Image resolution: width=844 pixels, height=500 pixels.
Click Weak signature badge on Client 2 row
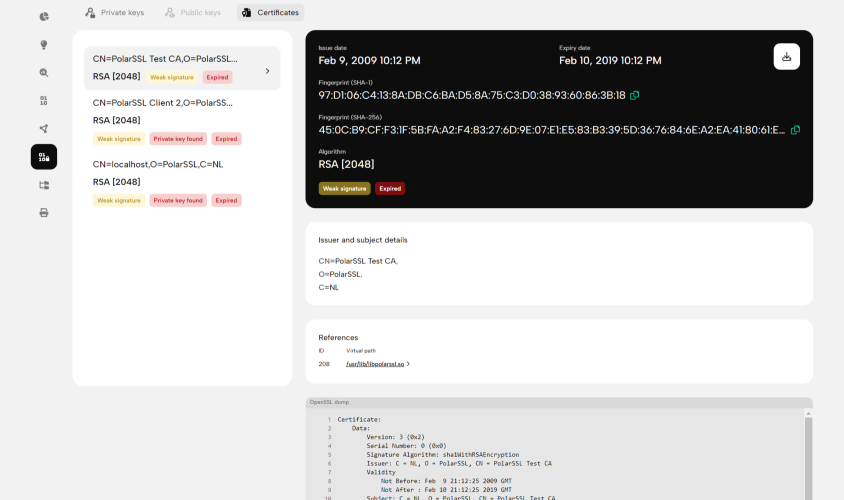(x=119, y=139)
